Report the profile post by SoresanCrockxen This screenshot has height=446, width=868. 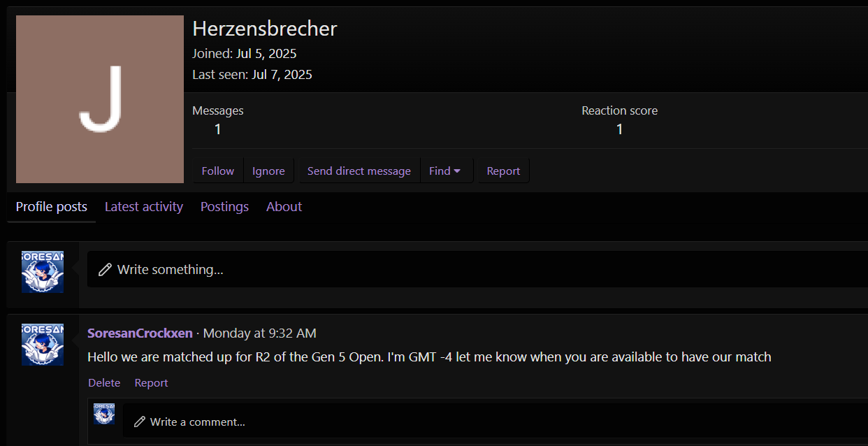click(151, 383)
